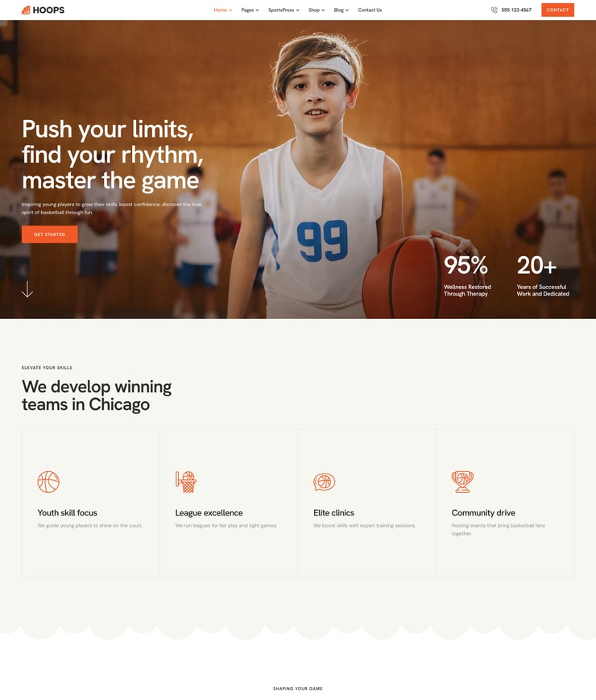Click the phone handset icon
The width and height of the screenshot is (596, 700).
[494, 10]
